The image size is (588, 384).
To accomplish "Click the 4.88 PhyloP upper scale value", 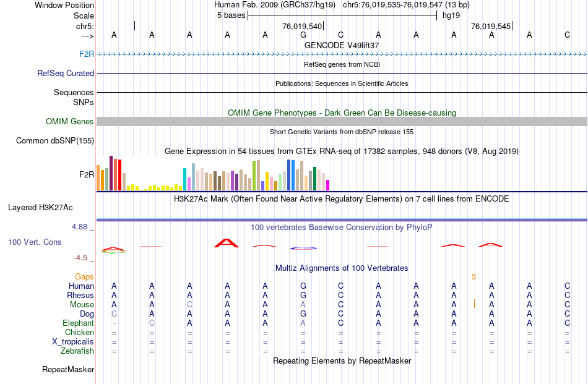I will [x=79, y=227].
